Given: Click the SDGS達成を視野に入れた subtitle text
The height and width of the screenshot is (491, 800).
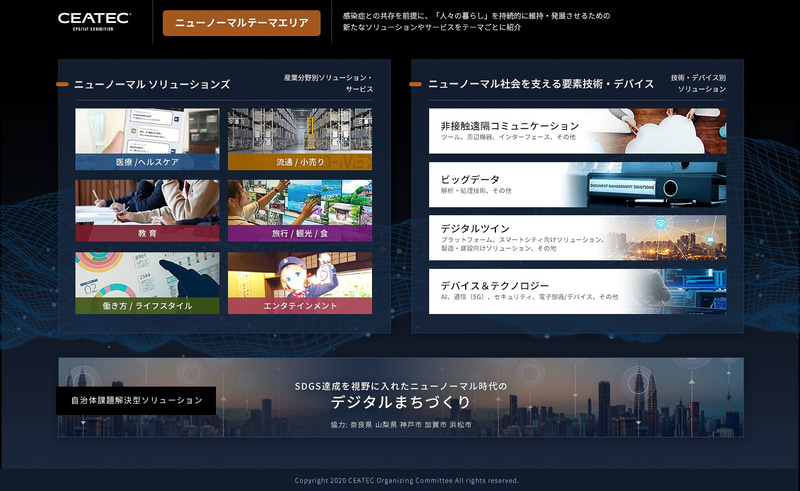Looking at the screenshot, I should (x=401, y=386).
